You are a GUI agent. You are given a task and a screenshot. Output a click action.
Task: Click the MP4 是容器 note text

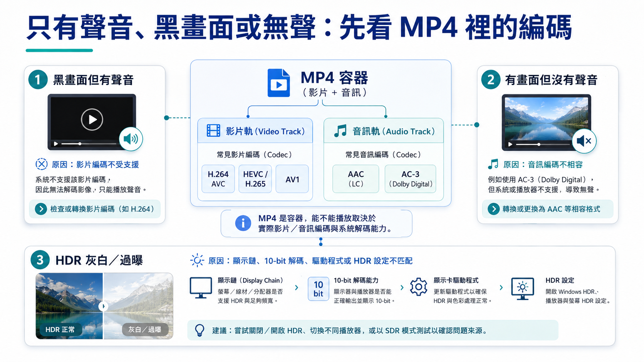[x=325, y=223]
